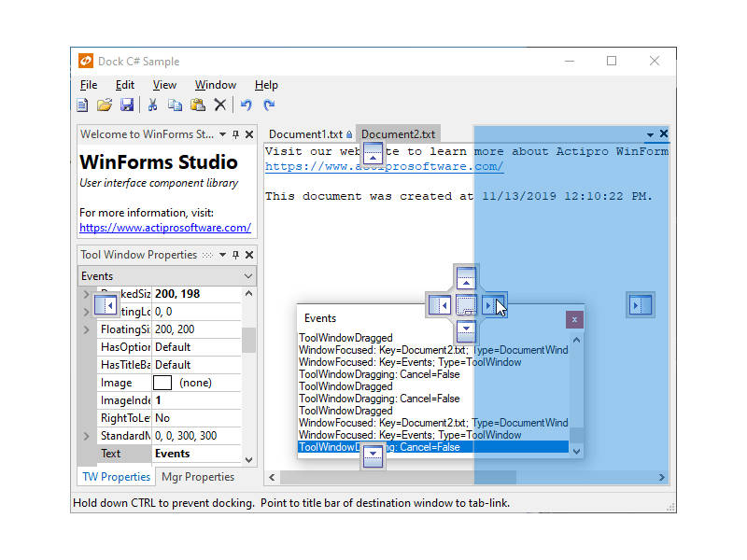This screenshot has width=747, height=560.
Task: Click the Open folder toolbar icon
Action: [x=105, y=105]
